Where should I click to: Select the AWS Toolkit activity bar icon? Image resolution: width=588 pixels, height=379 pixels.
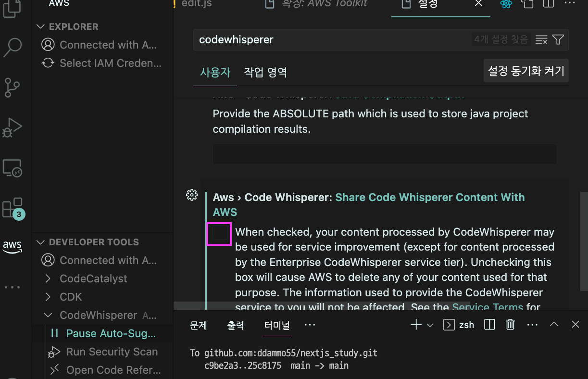coord(12,246)
